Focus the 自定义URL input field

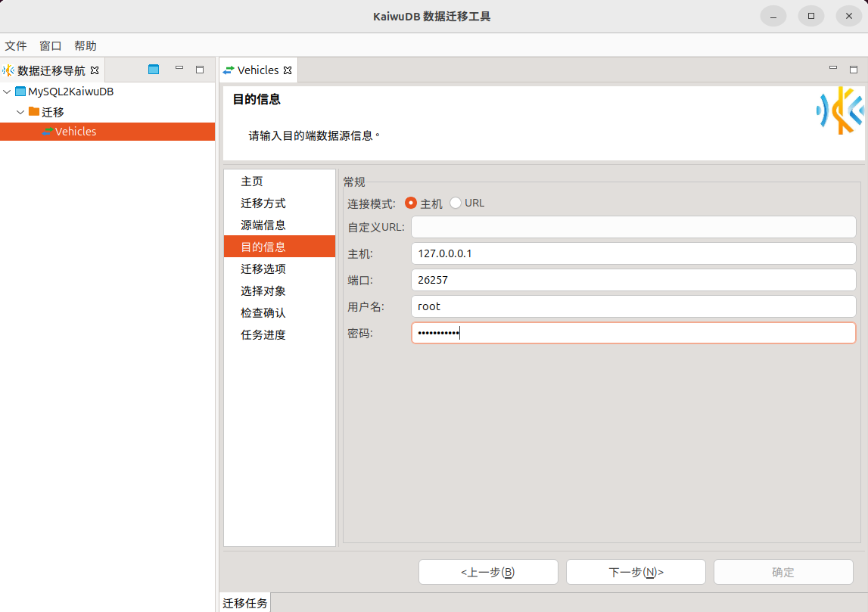point(633,227)
